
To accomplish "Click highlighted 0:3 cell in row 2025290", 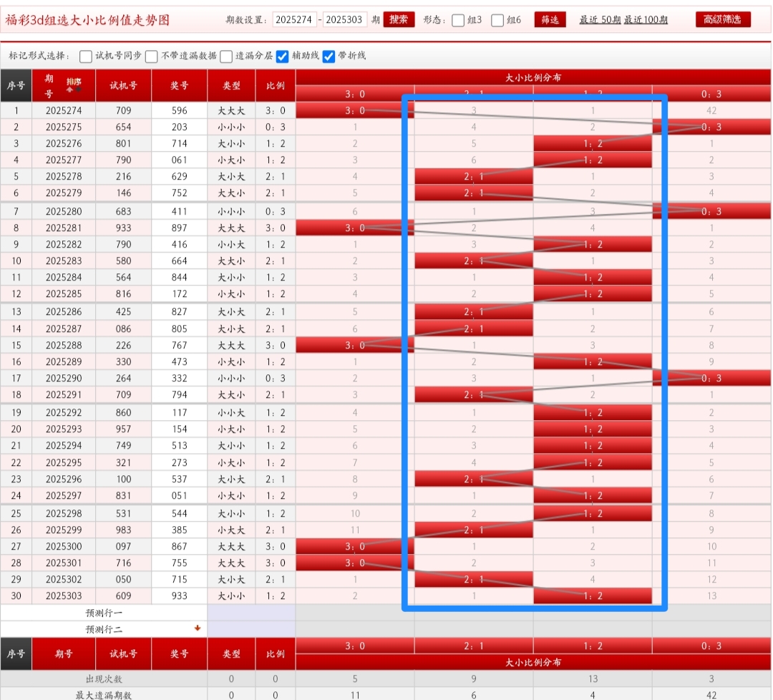I will coord(711,378).
